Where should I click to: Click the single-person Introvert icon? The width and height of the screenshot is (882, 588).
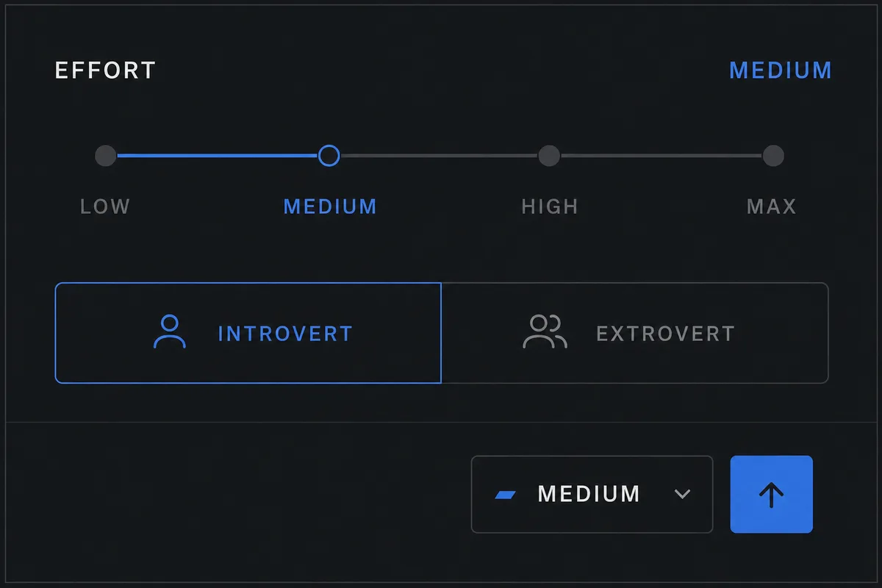coord(169,331)
